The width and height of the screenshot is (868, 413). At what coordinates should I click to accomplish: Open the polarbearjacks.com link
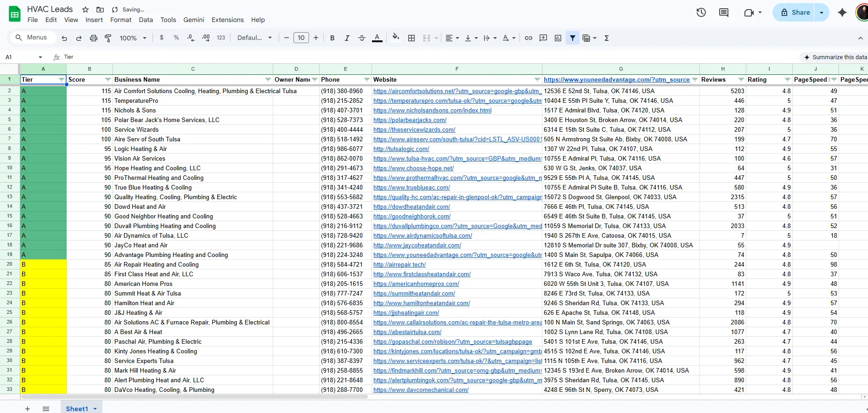click(410, 120)
